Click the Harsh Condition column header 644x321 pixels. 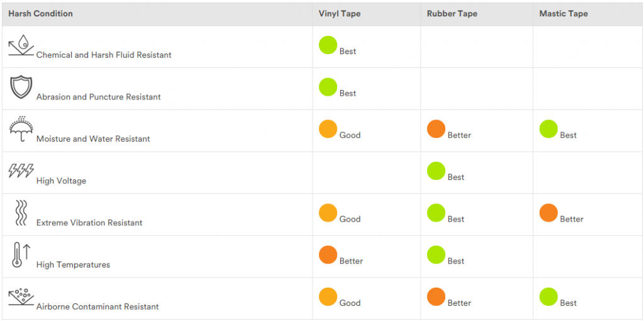pyautogui.click(x=41, y=14)
